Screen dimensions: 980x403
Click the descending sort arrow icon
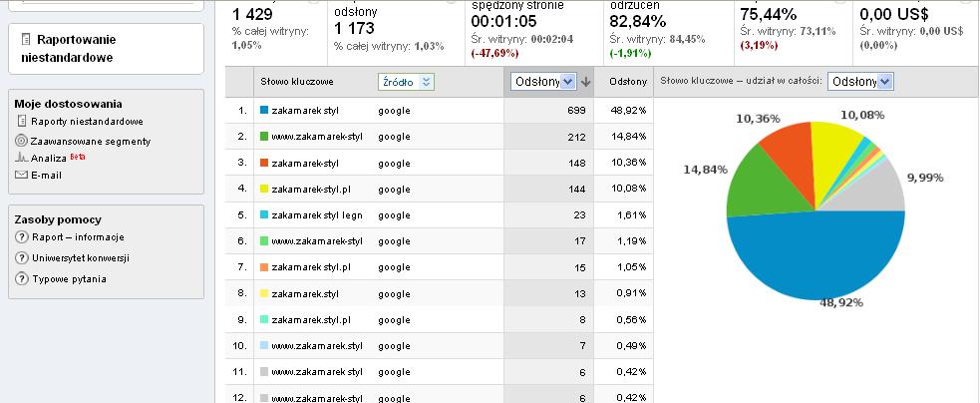click(585, 82)
